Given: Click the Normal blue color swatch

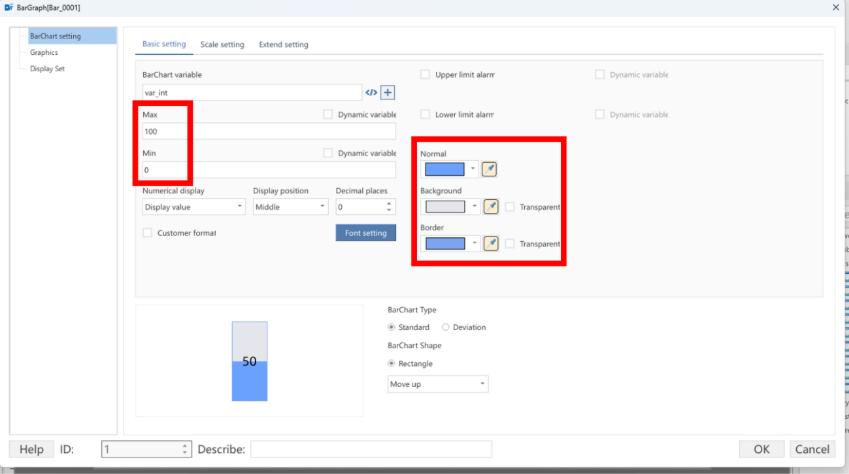Looking at the screenshot, I should click(x=445, y=169).
